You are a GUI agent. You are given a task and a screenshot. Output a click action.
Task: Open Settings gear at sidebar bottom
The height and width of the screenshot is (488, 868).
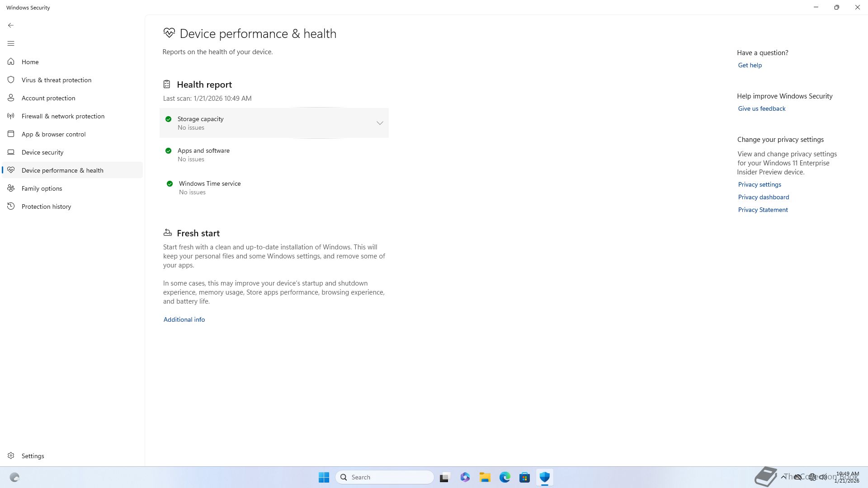click(11, 455)
